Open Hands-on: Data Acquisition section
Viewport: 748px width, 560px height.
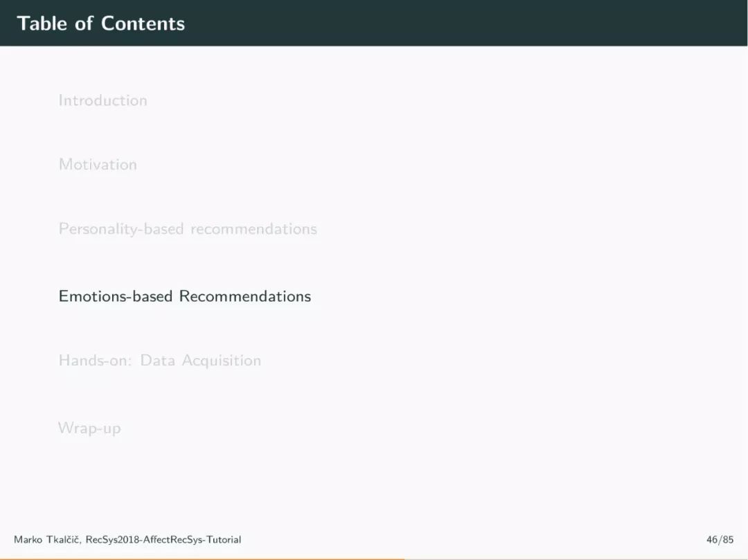coord(160,361)
